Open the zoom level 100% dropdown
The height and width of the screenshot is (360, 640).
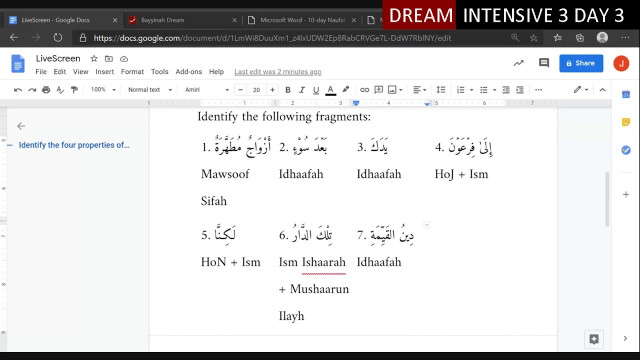pyautogui.click(x=103, y=89)
